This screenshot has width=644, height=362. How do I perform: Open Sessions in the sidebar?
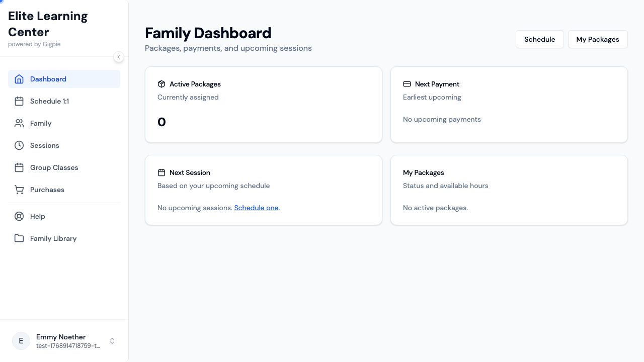pyautogui.click(x=45, y=145)
